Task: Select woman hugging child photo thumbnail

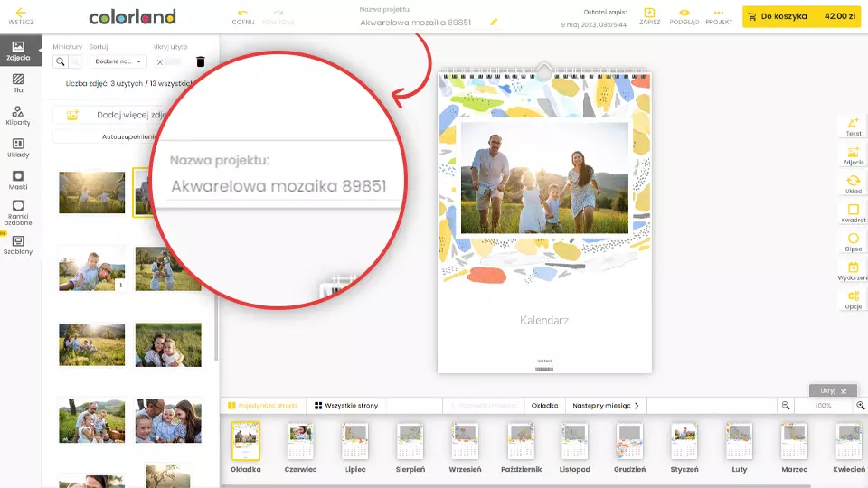Action: coord(168,344)
